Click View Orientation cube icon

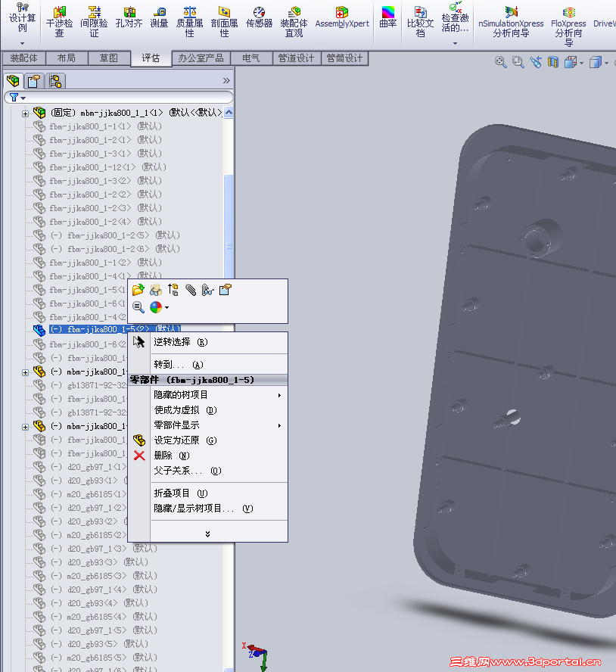pyautogui.click(x=570, y=62)
